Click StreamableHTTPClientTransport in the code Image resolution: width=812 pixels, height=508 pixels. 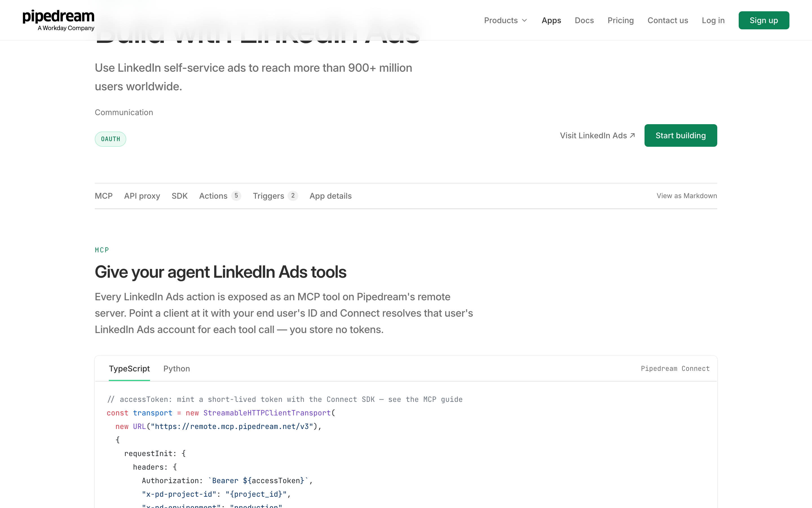[267, 413]
